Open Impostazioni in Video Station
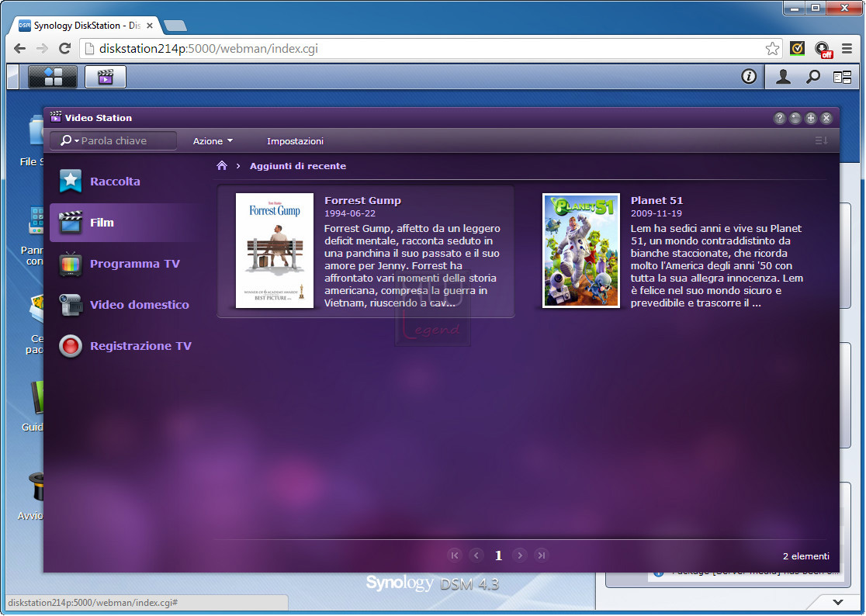The width and height of the screenshot is (866, 616). click(295, 141)
